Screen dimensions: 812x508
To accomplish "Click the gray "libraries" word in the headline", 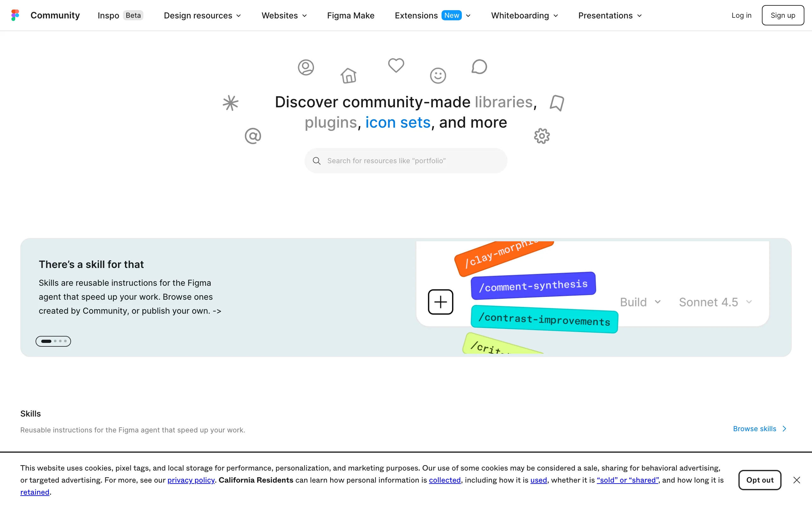I will pos(503,102).
